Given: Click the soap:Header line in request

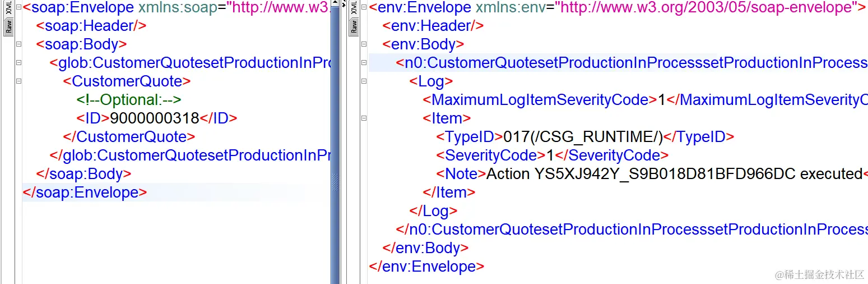Looking at the screenshot, I should pos(91,26).
